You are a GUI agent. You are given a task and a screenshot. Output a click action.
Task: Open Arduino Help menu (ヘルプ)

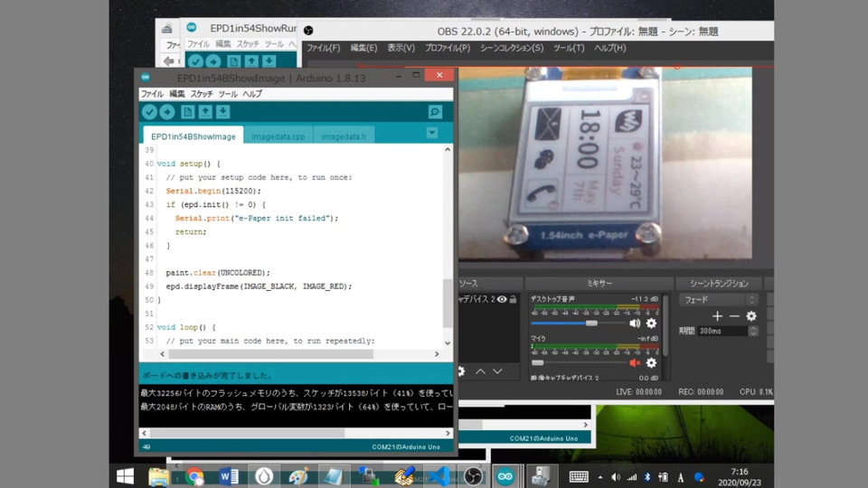click(x=252, y=94)
